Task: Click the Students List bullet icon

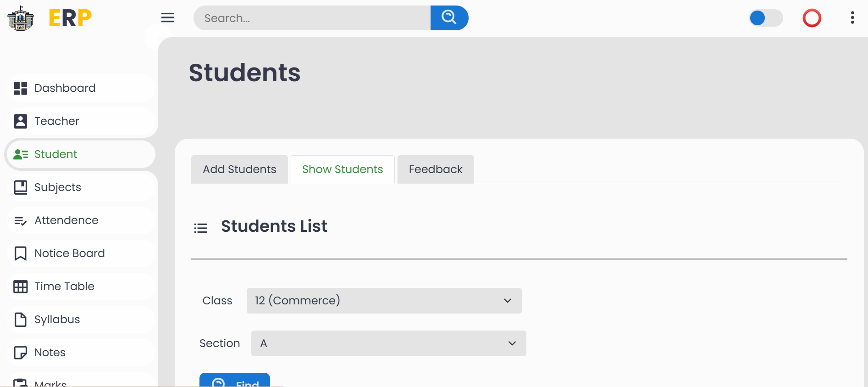Action: point(200,228)
